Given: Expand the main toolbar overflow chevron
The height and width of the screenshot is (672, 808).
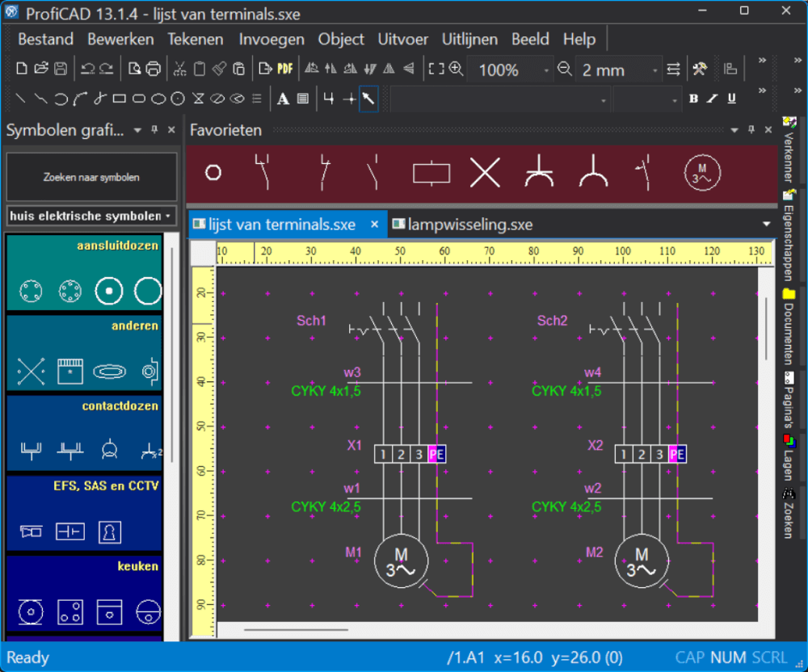Looking at the screenshot, I should [x=762, y=61].
